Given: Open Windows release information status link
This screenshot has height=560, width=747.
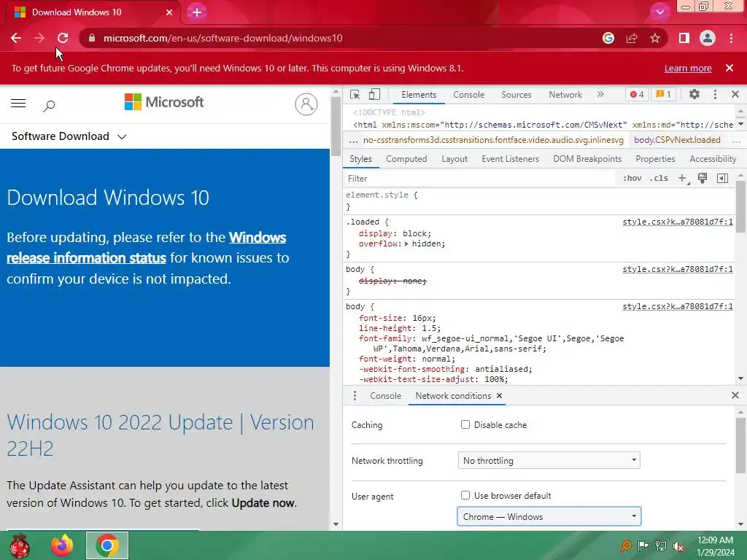Looking at the screenshot, I should pyautogui.click(x=146, y=248).
